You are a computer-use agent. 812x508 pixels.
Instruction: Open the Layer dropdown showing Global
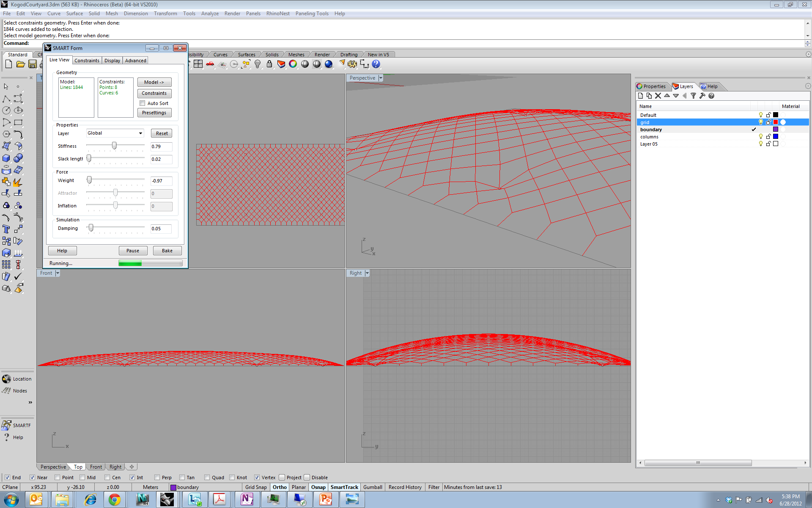(x=115, y=133)
